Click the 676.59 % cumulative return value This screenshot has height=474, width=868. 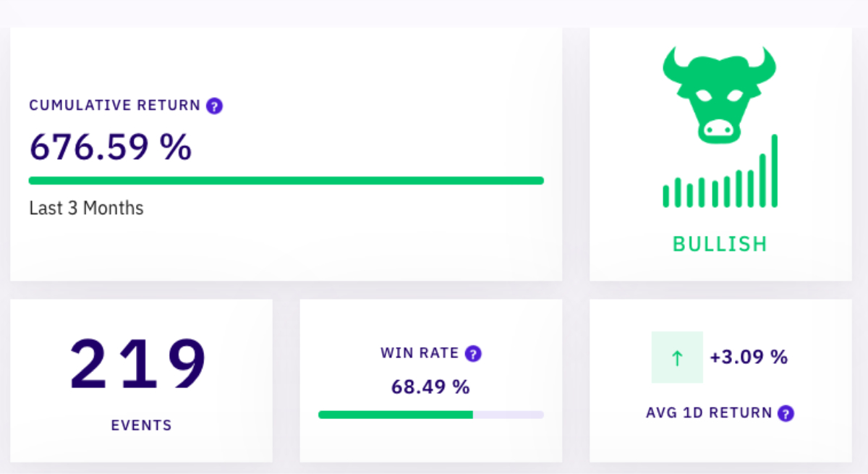[111, 147]
